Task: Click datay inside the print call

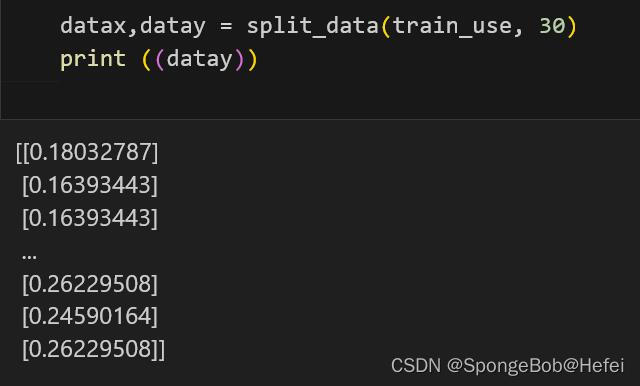Action: [x=200, y=60]
